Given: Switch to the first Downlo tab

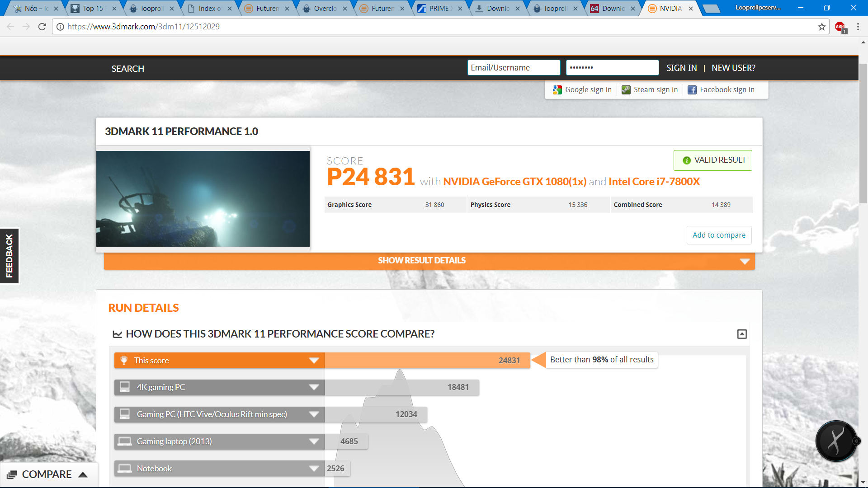Looking at the screenshot, I should pyautogui.click(x=497, y=8).
